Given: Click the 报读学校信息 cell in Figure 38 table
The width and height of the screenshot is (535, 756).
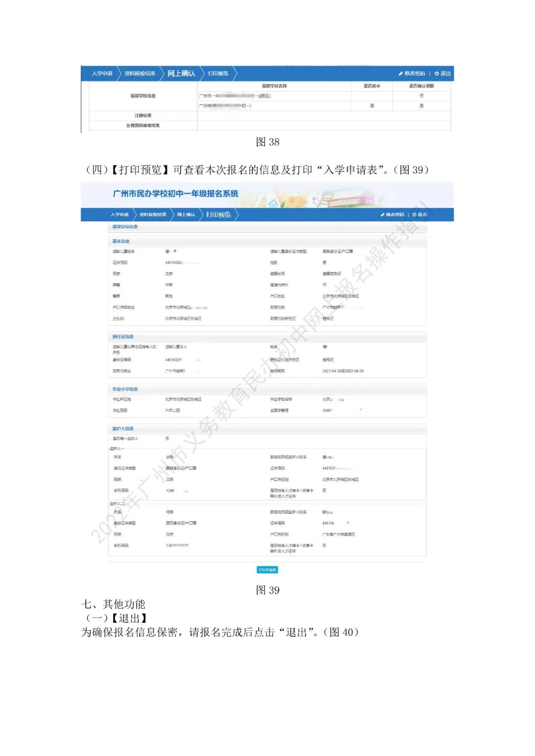Looking at the screenshot, I should (143, 96).
